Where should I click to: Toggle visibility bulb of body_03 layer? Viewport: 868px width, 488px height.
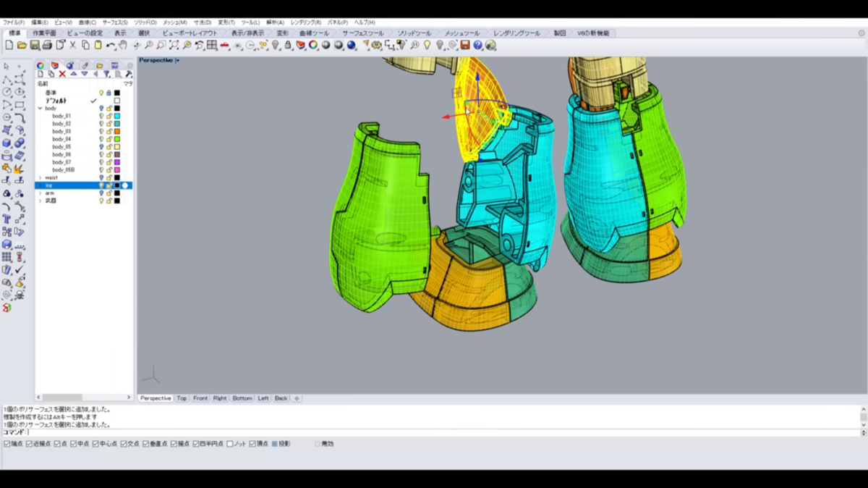[x=101, y=132]
